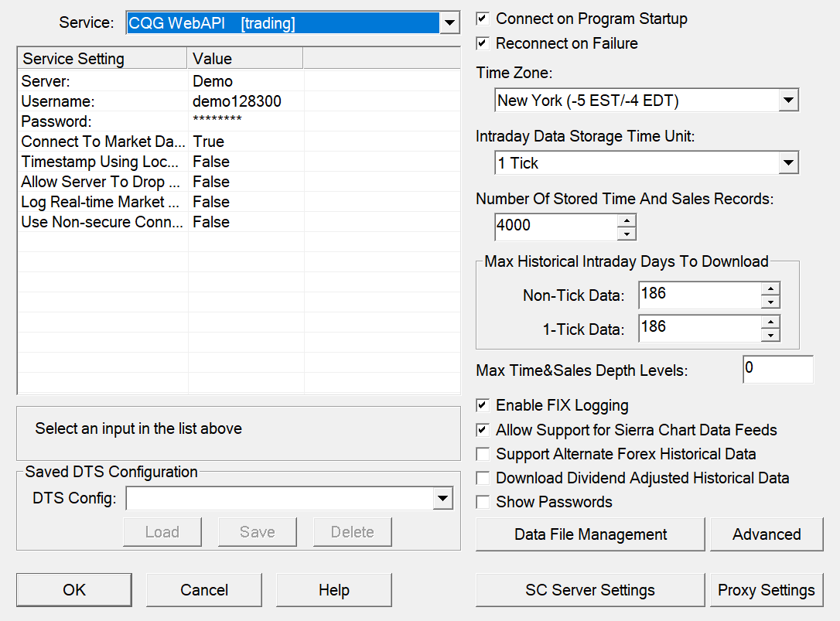The height and width of the screenshot is (621, 840).
Task: Open Data File Management
Action: 590,534
